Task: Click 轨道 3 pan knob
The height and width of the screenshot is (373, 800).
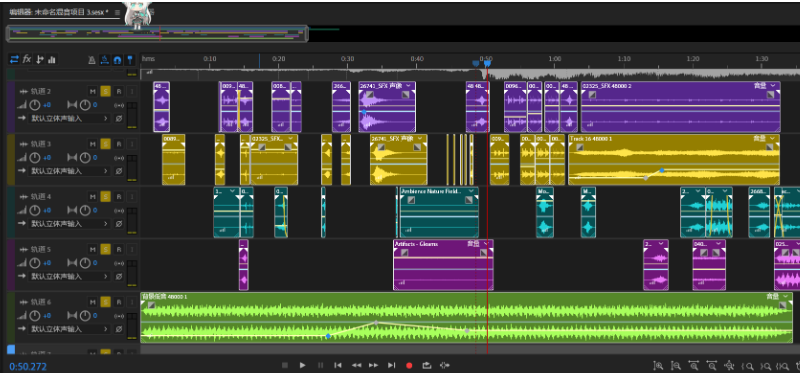Action: pos(85,158)
